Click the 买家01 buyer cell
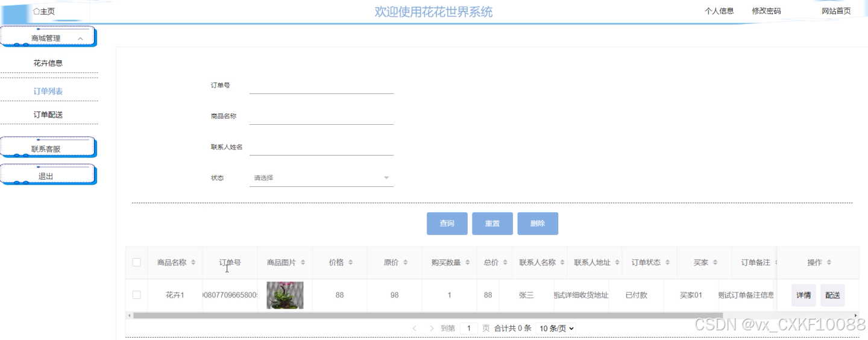Viewport: 868px width, 340px height. click(x=691, y=295)
